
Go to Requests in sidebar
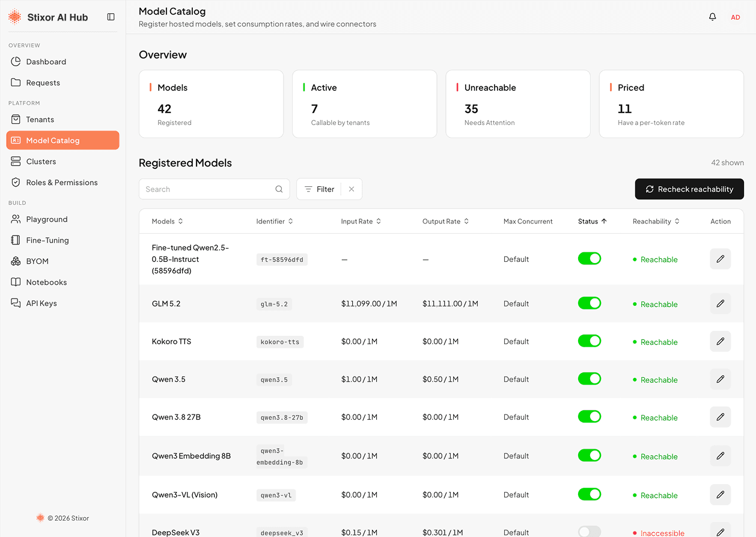pyautogui.click(x=62, y=83)
